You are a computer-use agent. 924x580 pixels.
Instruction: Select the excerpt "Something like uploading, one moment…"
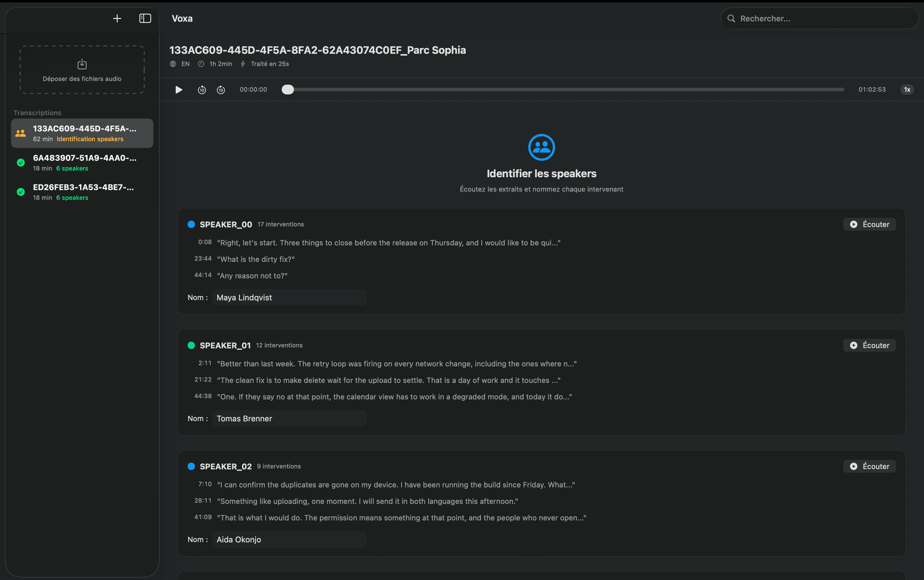[x=368, y=501]
